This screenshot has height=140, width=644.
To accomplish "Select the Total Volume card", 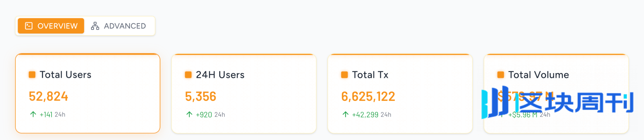I will point(556,93).
